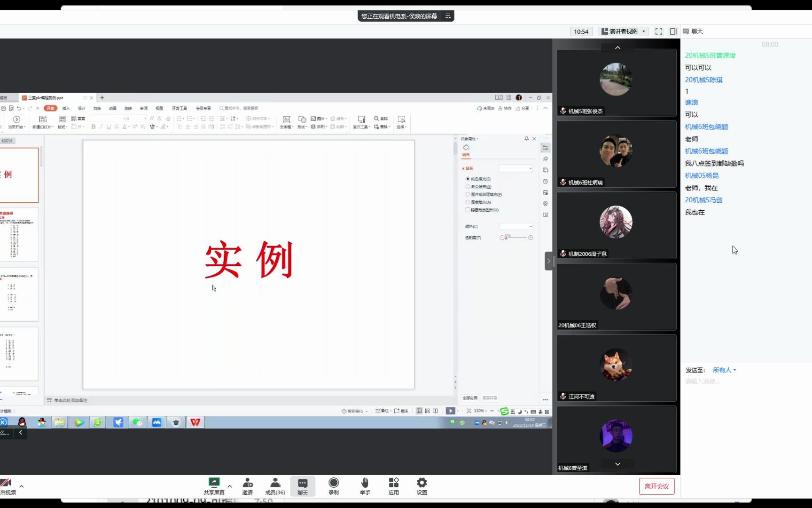The width and height of the screenshot is (812, 508).
Task: Click the apply to all button
Action: pyautogui.click(x=470, y=398)
